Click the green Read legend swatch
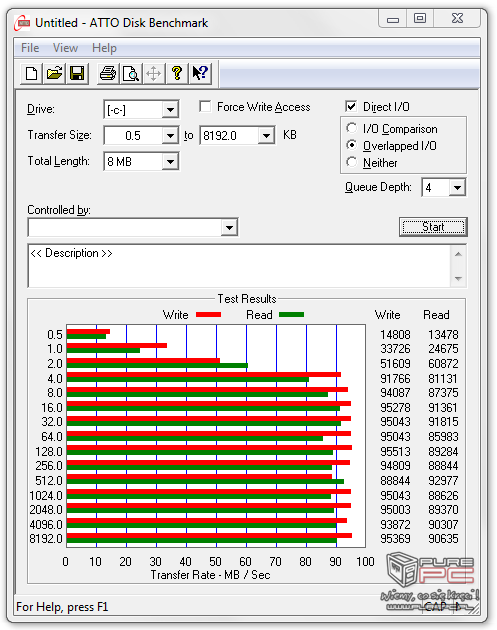Viewport: 497px width, 630px height. tap(291, 315)
